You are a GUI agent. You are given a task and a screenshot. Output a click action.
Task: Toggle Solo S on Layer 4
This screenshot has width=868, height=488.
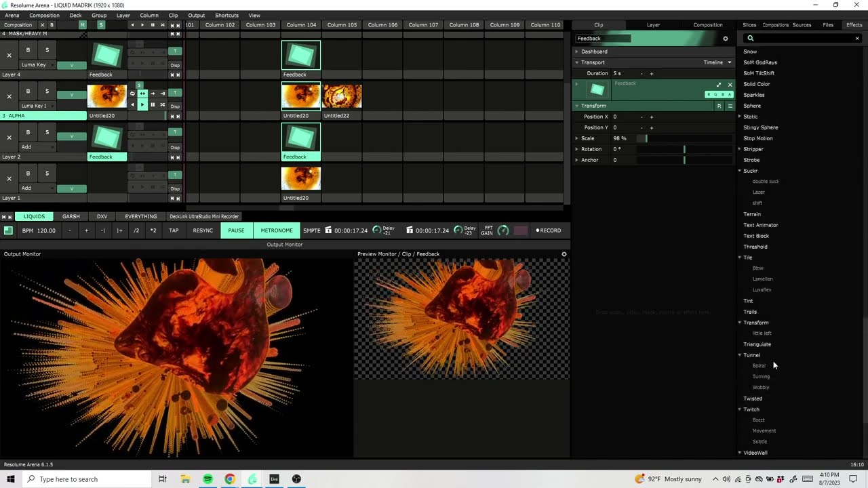click(x=47, y=50)
